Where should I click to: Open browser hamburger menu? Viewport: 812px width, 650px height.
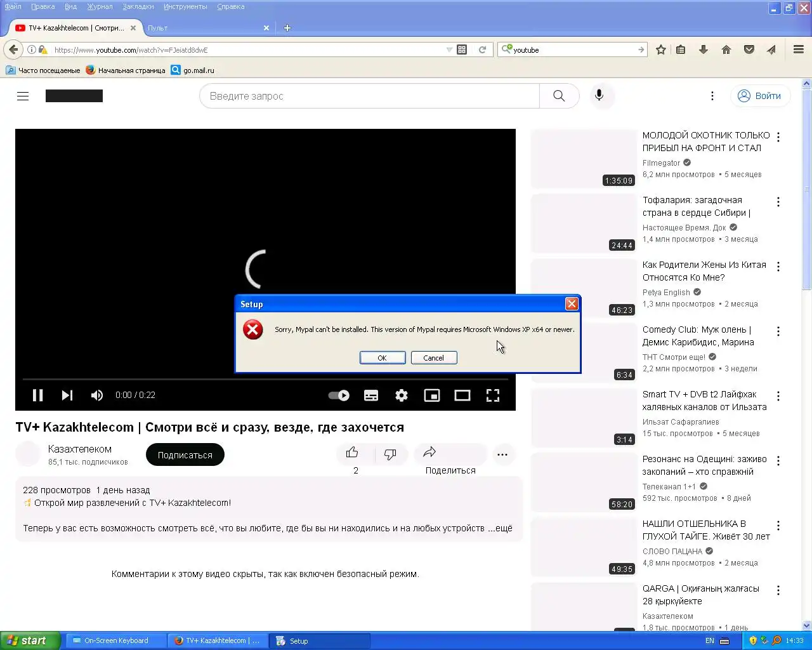799,50
